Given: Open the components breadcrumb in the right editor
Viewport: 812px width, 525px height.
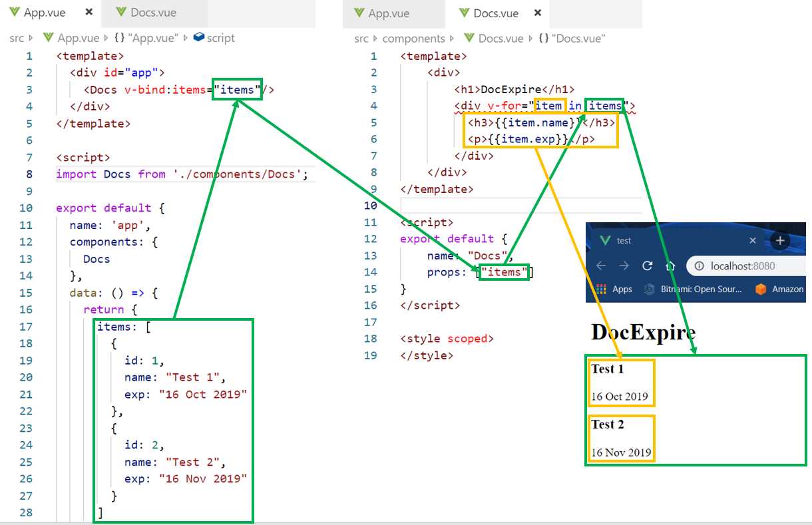Looking at the screenshot, I should [415, 38].
